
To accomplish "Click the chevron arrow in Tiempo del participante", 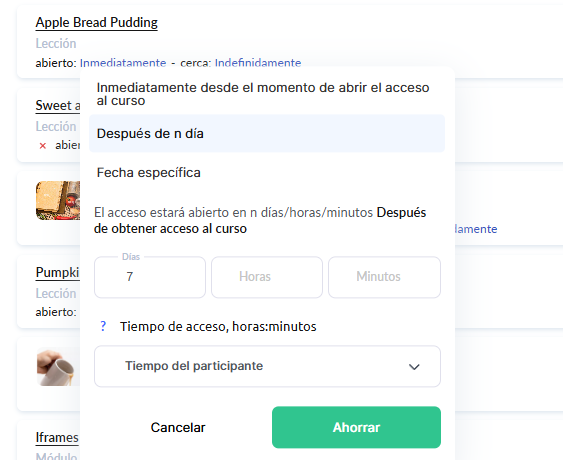I will click(x=414, y=367).
